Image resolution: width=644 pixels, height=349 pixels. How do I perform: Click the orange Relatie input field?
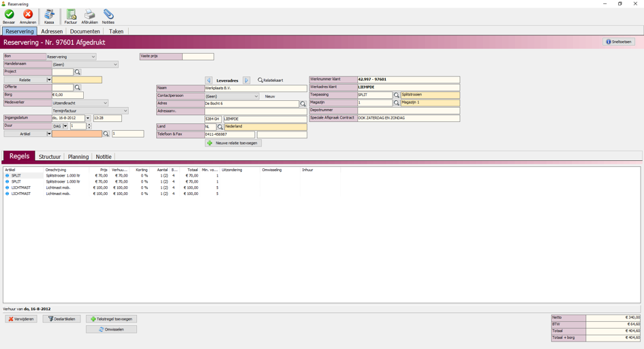77,80
